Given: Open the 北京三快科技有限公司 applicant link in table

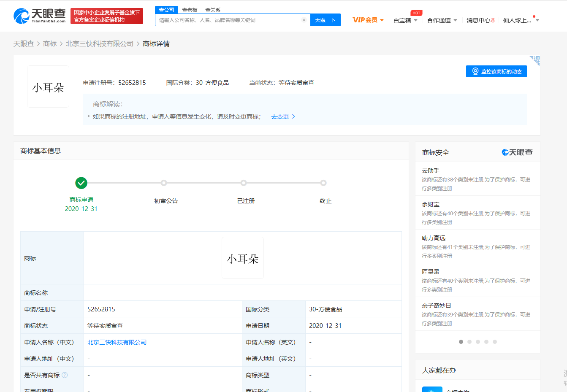Looking at the screenshot, I should coord(117,342).
